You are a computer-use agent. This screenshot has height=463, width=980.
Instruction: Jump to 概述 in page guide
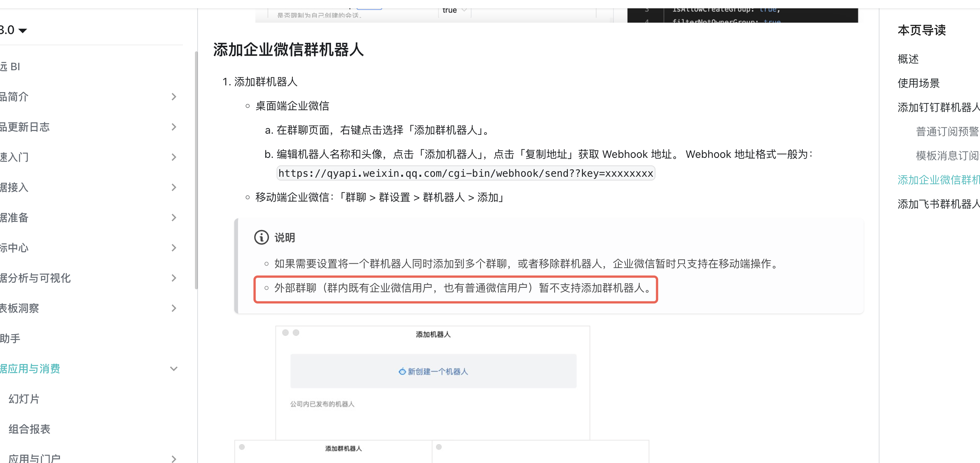[x=908, y=59]
